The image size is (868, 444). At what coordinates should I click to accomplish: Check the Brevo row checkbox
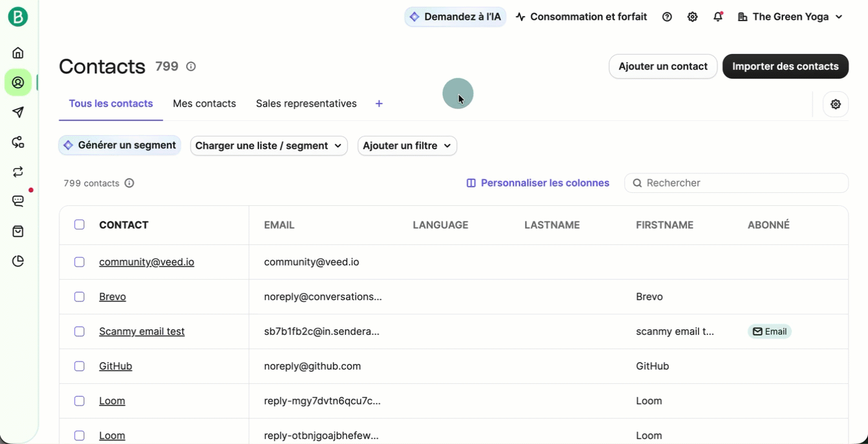(79, 296)
